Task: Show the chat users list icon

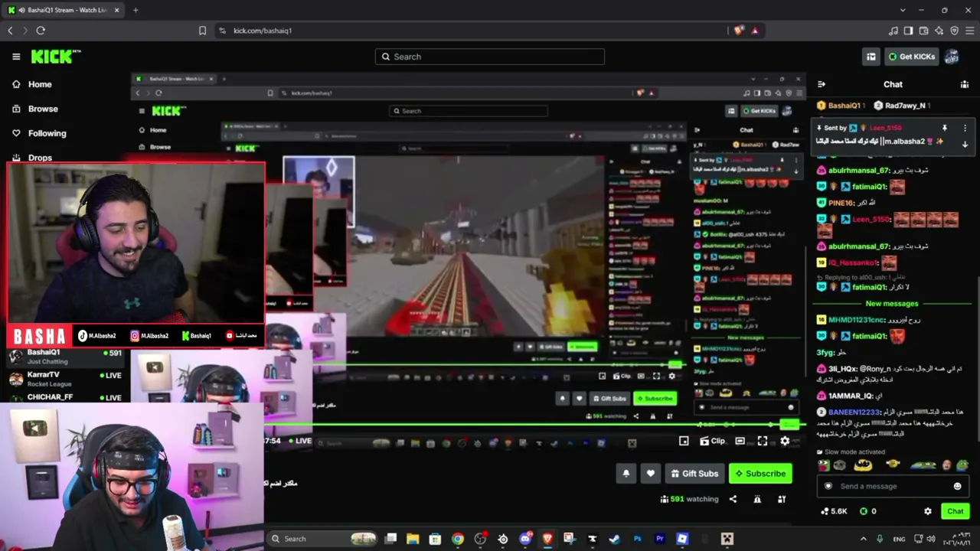Action: [965, 84]
